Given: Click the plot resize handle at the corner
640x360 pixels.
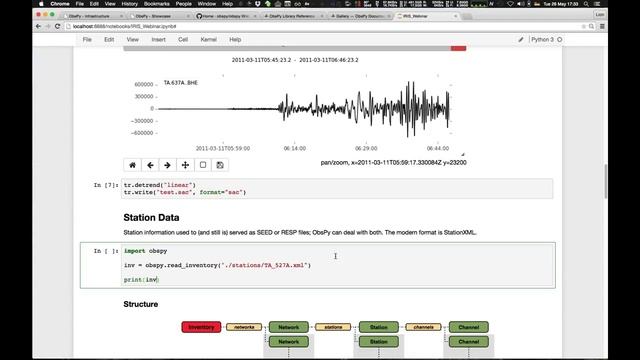Looking at the screenshot, I should pos(463,154).
